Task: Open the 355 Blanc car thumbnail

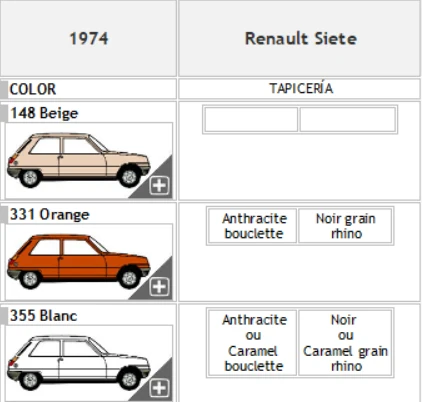Action: coord(89,363)
